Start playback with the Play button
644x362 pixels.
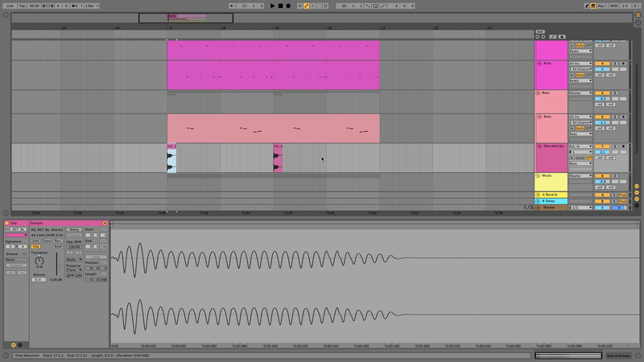pyautogui.click(x=272, y=6)
